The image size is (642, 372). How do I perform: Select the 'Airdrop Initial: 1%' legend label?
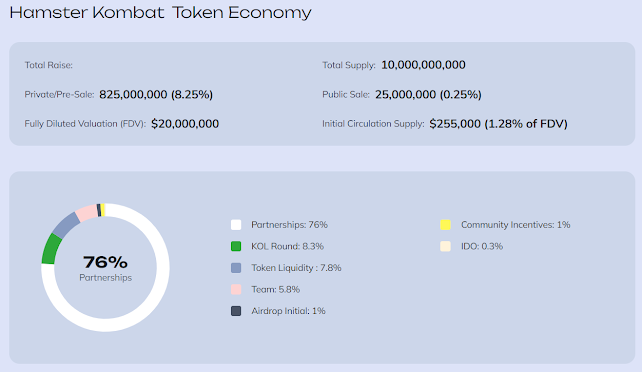[288, 311]
